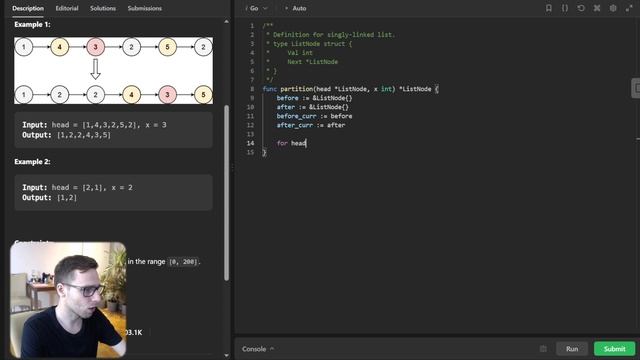Format code with the braces icon
Screen dimensions: 640x360
(565, 8)
